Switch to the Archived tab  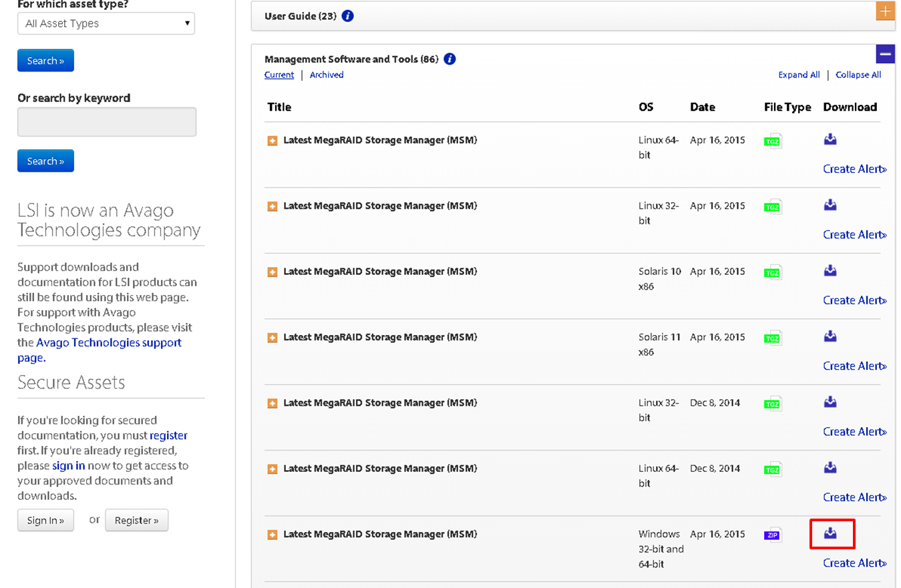pyautogui.click(x=327, y=75)
